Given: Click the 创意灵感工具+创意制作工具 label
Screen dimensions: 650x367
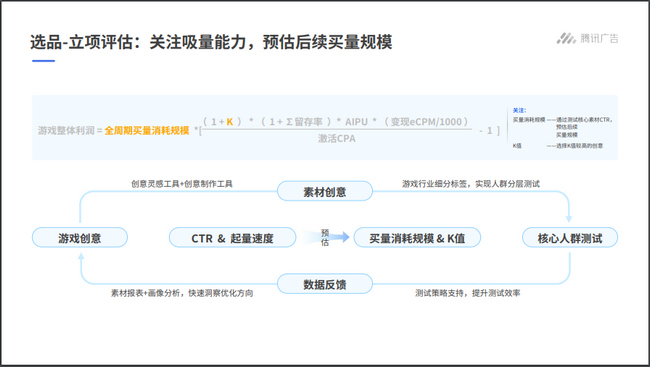Looking at the screenshot, I should coord(182,184).
